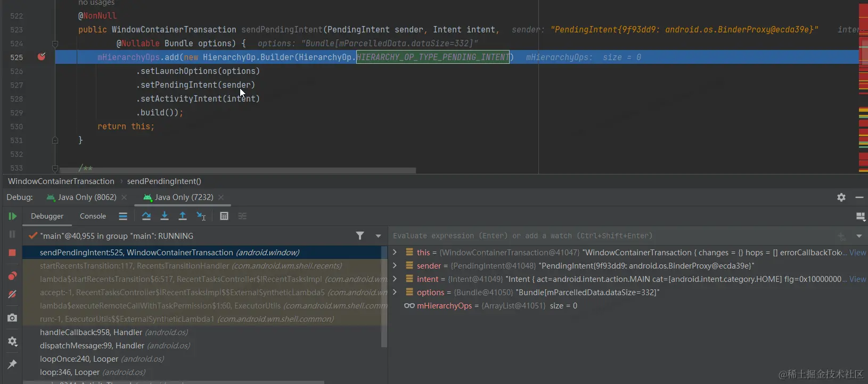Viewport: 868px width, 384px height.
Task: Pause the program in the debug sidebar
Action: [x=12, y=234]
